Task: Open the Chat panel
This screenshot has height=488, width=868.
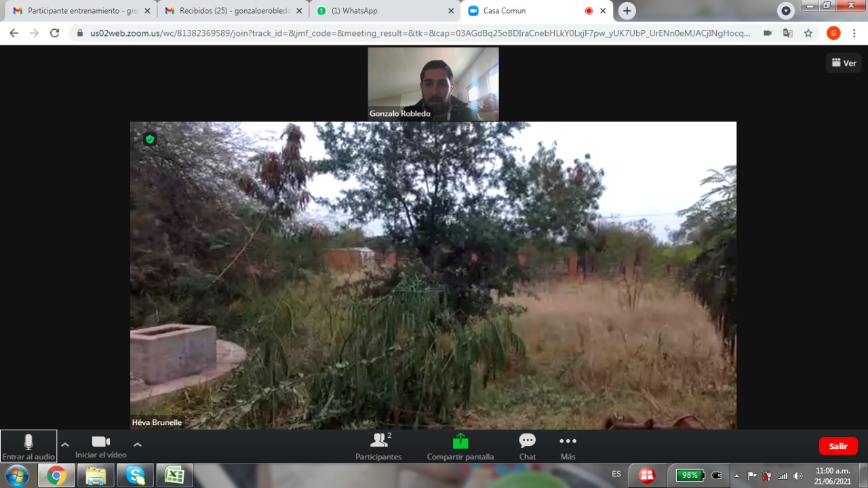Action: click(x=527, y=446)
